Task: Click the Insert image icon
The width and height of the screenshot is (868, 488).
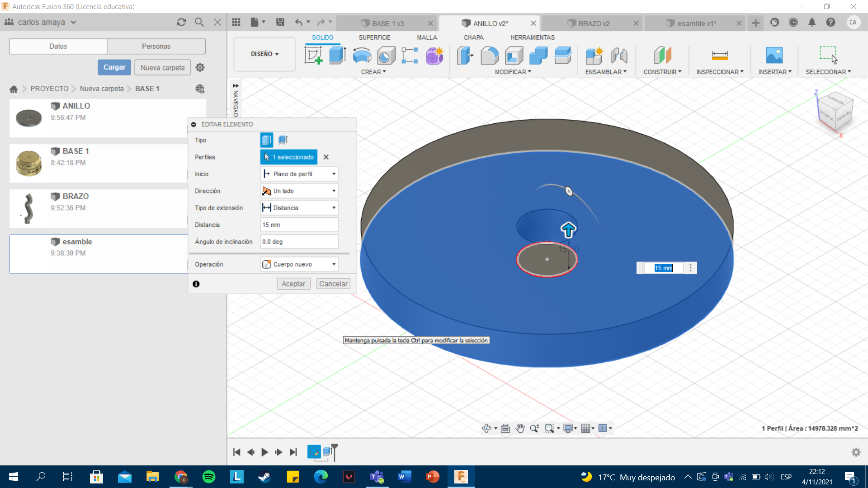Action: click(x=774, y=56)
